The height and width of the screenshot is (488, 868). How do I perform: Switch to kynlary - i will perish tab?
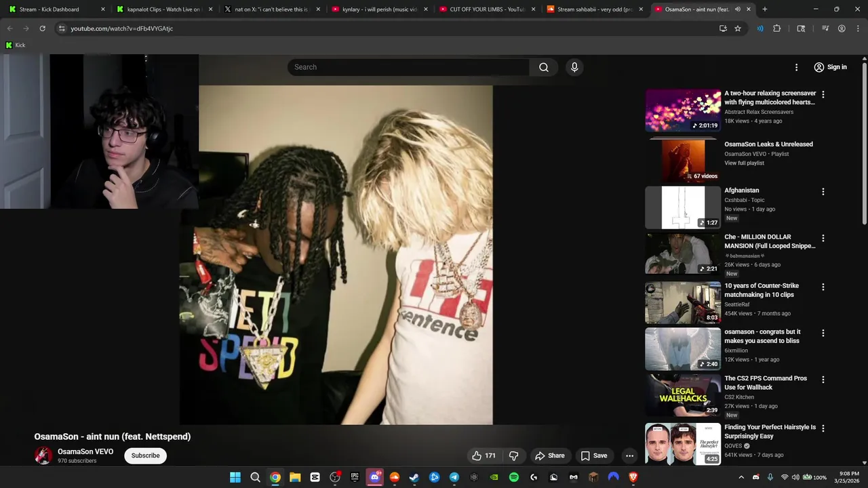click(378, 9)
